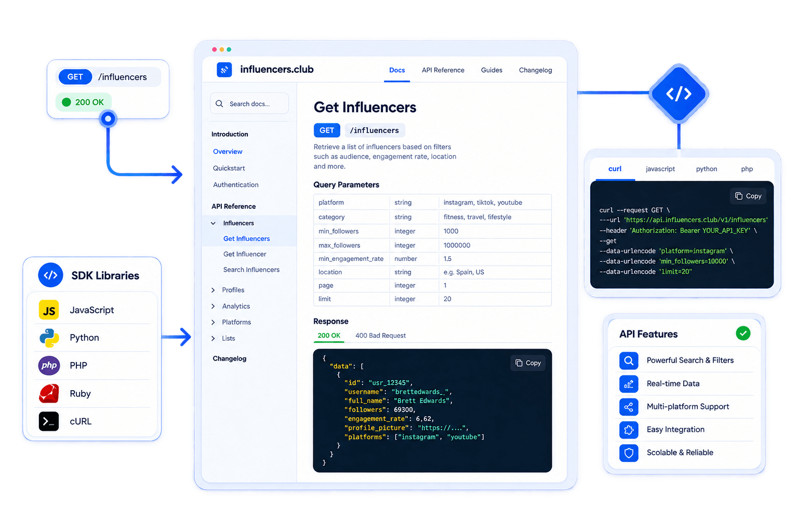
Task: Select the Python SDK library row
Action: (92, 338)
